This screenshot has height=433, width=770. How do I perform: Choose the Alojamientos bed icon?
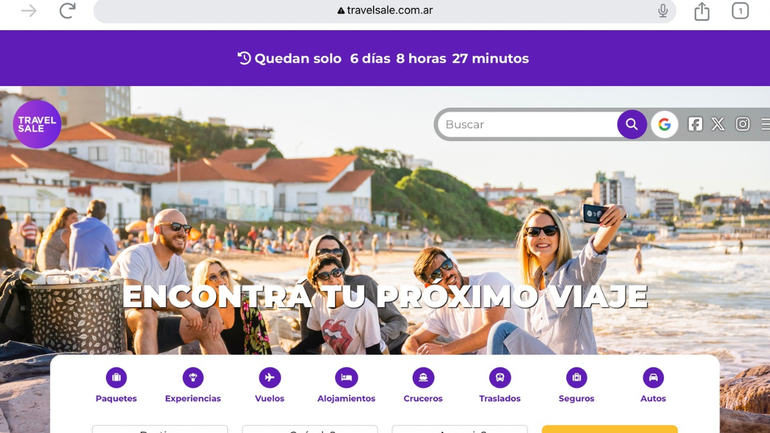(346, 378)
